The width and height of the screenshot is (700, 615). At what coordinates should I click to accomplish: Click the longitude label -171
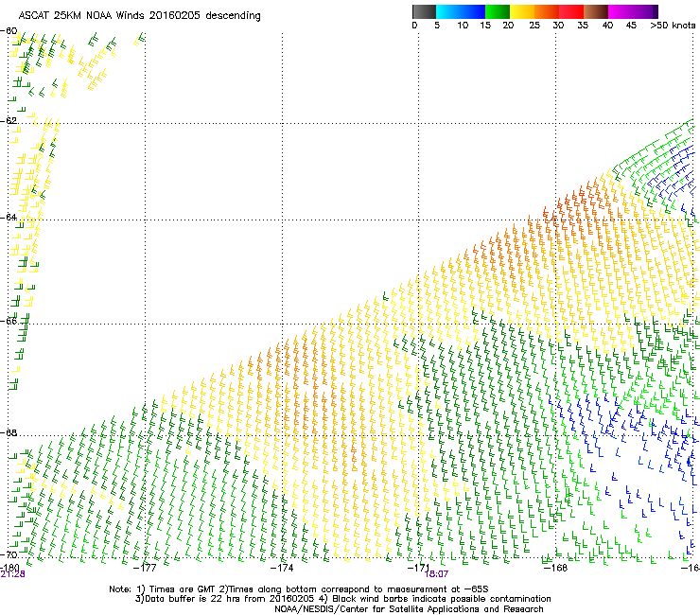(x=418, y=567)
